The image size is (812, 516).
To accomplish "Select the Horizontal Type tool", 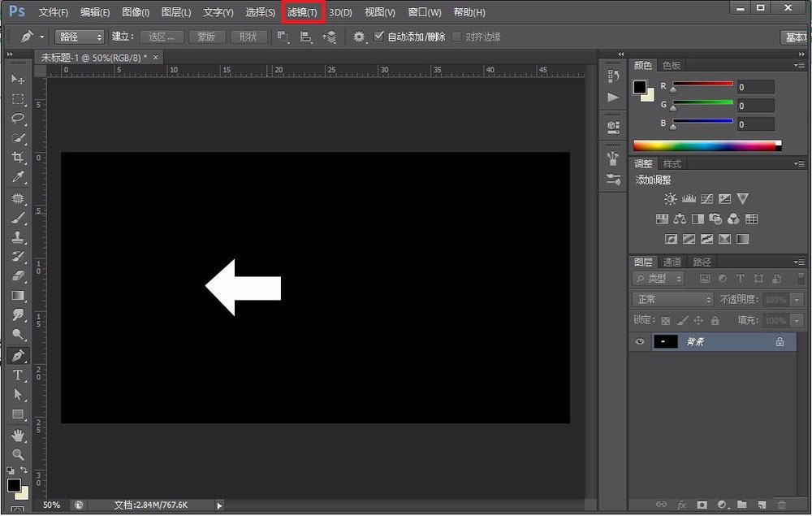I will (18, 375).
